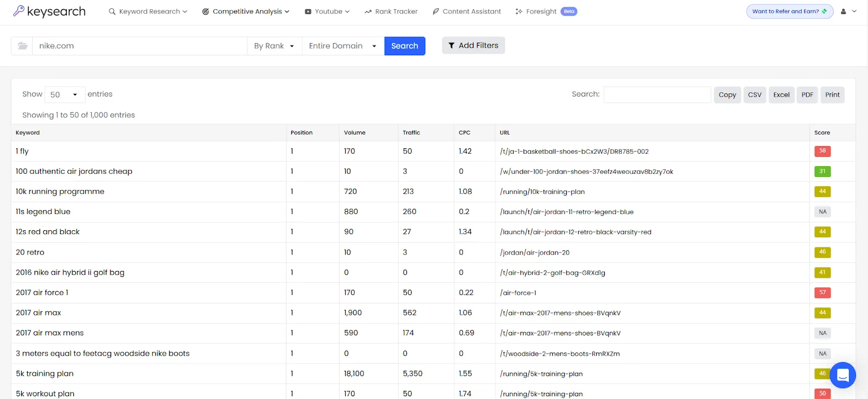
Task: Click keyword '20 retro'
Action: point(30,252)
